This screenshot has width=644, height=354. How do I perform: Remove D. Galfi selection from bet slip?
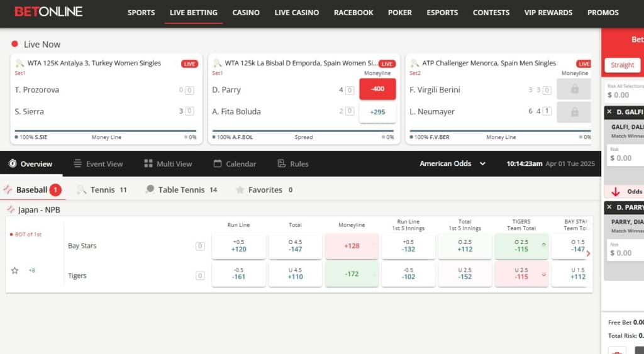[x=609, y=112]
